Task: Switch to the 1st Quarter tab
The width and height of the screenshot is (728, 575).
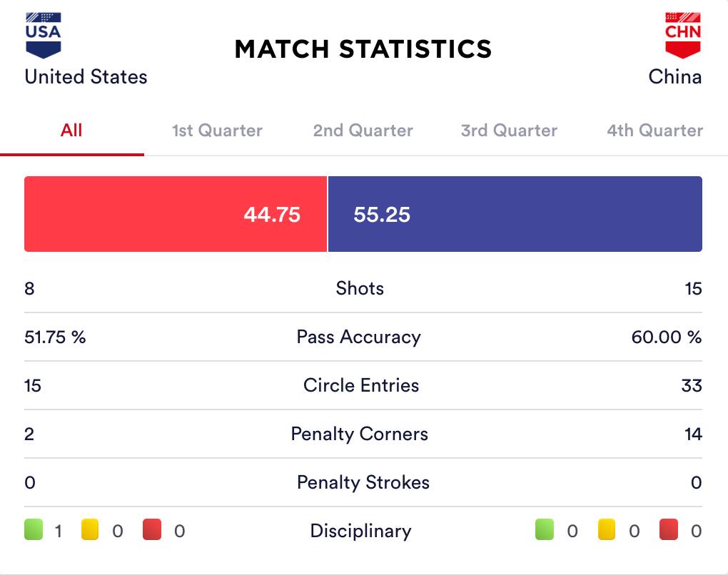Action: (x=217, y=131)
